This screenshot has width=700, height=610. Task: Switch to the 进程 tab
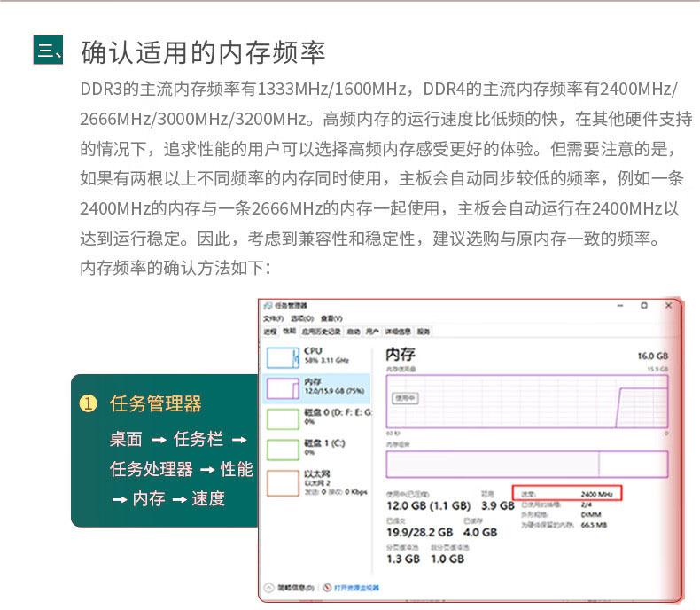click(270, 332)
